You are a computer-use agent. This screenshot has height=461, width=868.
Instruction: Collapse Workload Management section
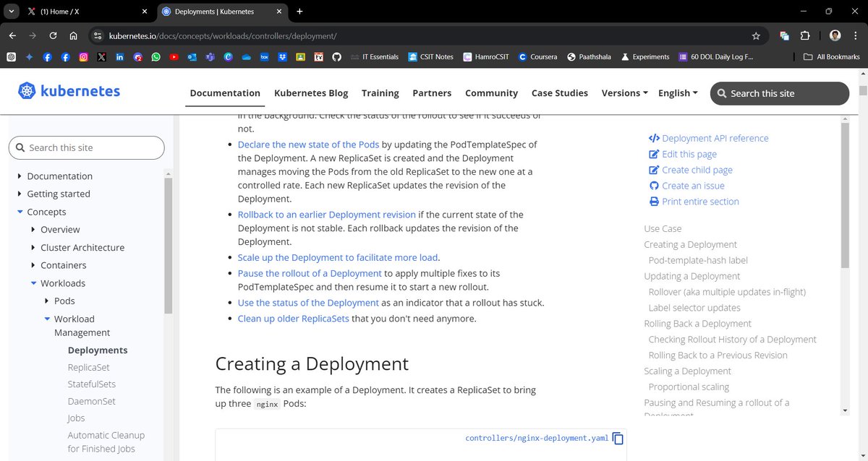click(47, 319)
